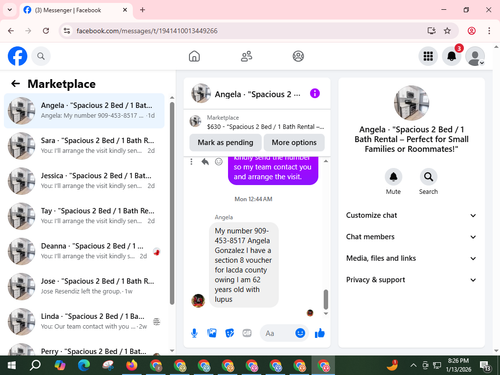Screen dimensions: 500x375
Task: Open a new browser tab with plus
Action: point(142,10)
